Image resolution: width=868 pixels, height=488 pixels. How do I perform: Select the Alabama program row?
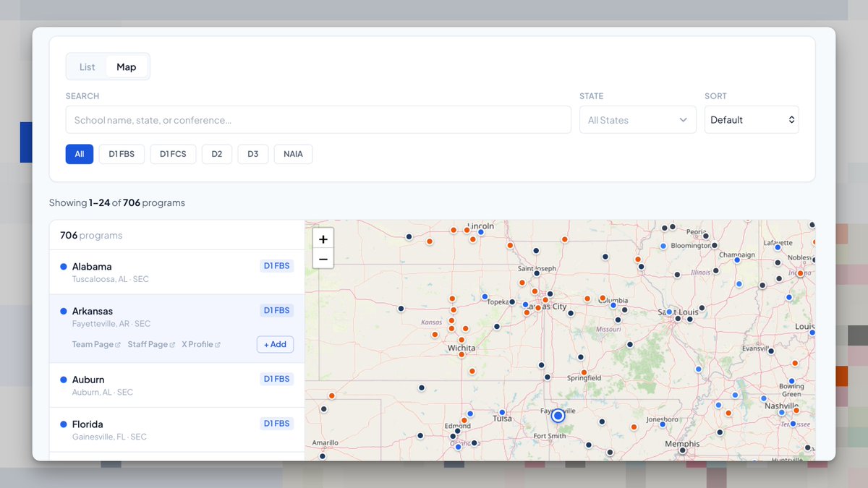point(177,272)
